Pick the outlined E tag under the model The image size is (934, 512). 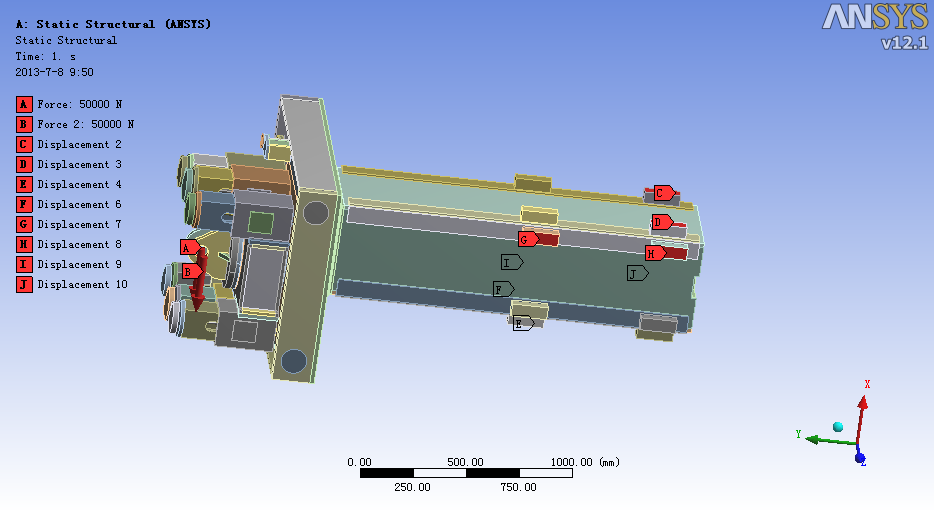click(521, 323)
